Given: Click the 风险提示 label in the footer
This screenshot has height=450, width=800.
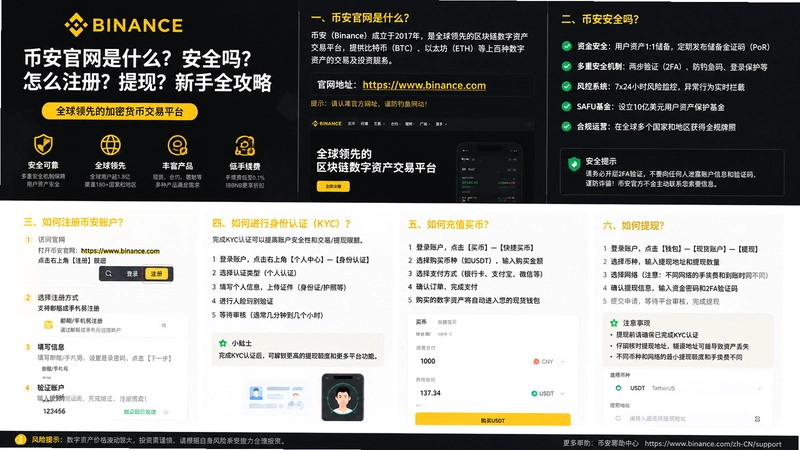Looking at the screenshot, I should pyautogui.click(x=46, y=440).
